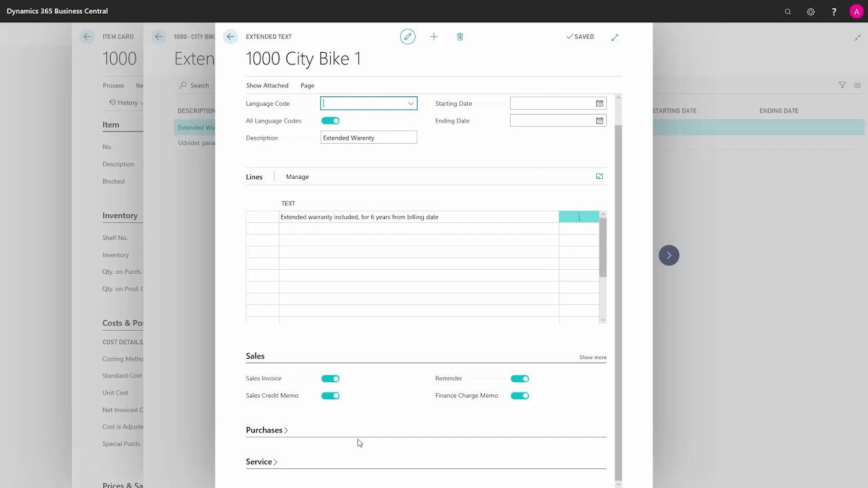Open the Show Attached menu
868x488 pixels.
pyautogui.click(x=267, y=85)
